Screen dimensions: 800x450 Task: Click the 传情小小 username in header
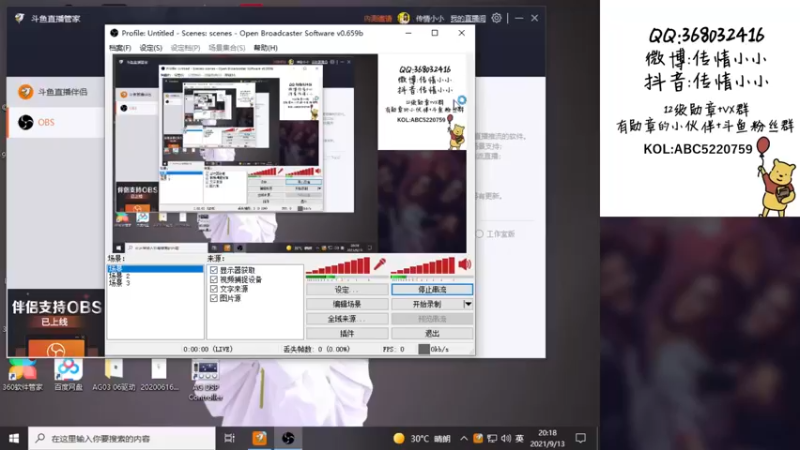tap(430, 19)
